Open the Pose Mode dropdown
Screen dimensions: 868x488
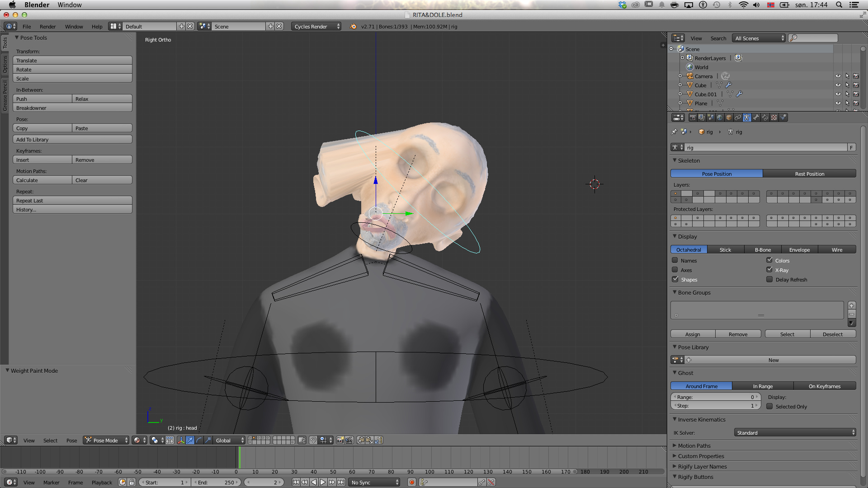[106, 440]
